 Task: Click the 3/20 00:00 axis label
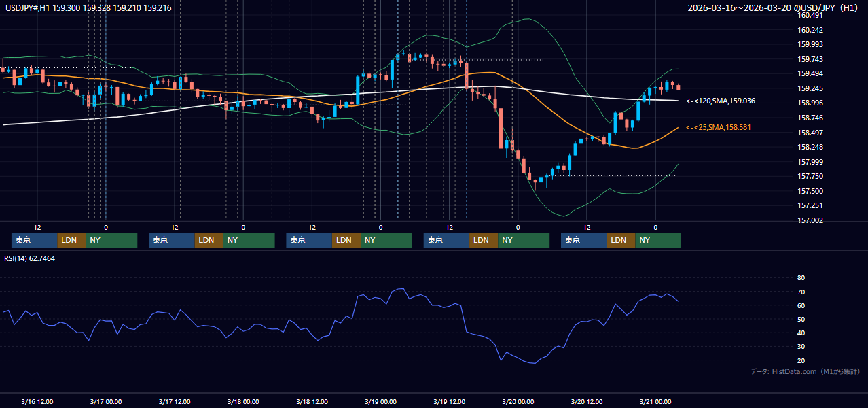[x=518, y=401]
